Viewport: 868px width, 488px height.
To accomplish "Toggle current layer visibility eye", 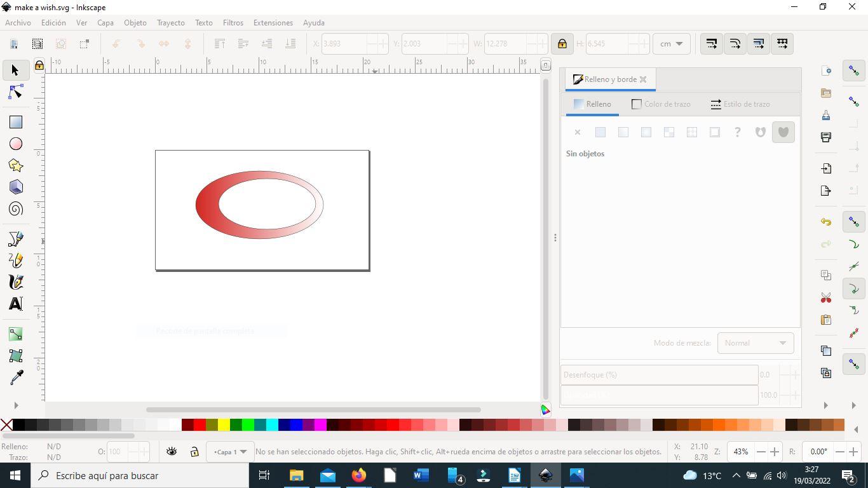I will coord(172,452).
